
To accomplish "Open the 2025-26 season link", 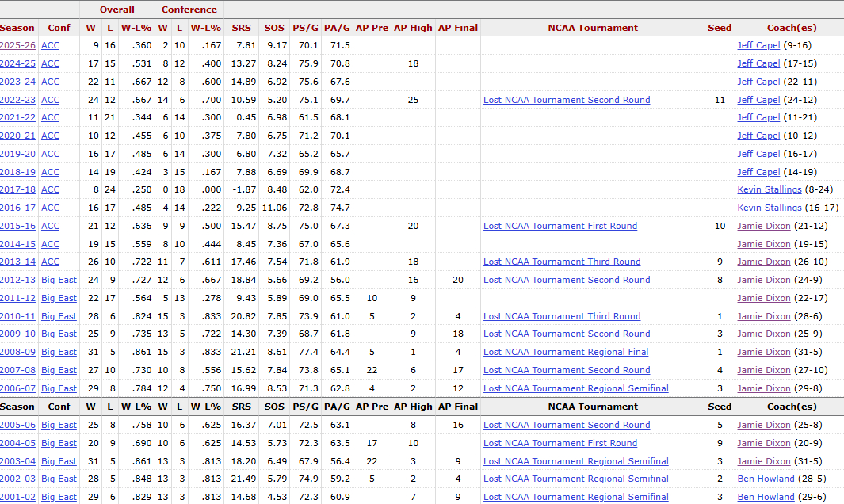I will point(17,45).
